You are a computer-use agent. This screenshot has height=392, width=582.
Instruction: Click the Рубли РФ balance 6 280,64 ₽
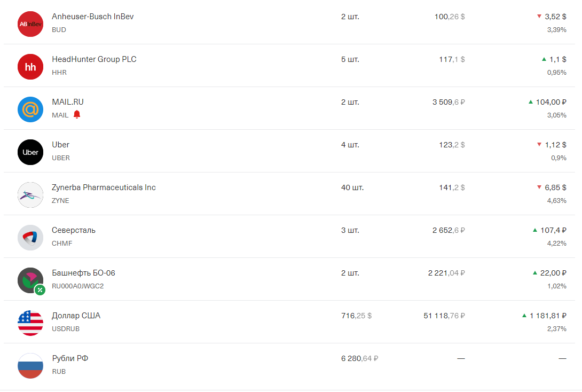coord(359,358)
